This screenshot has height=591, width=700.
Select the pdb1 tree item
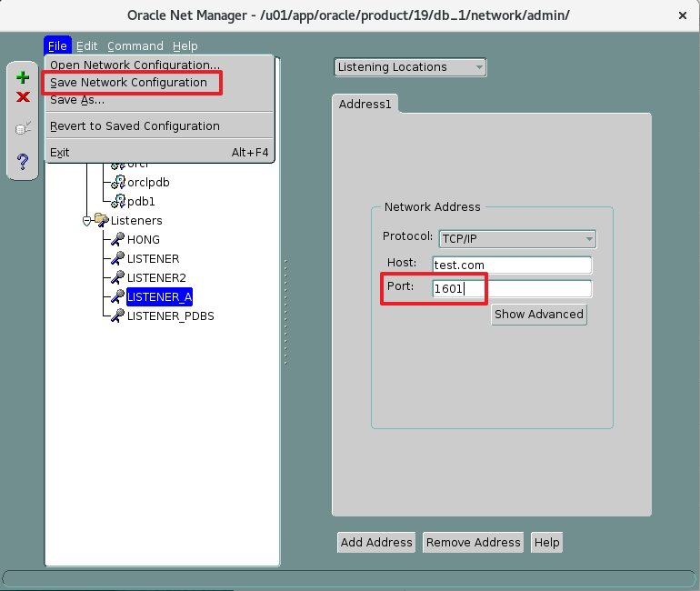141,202
